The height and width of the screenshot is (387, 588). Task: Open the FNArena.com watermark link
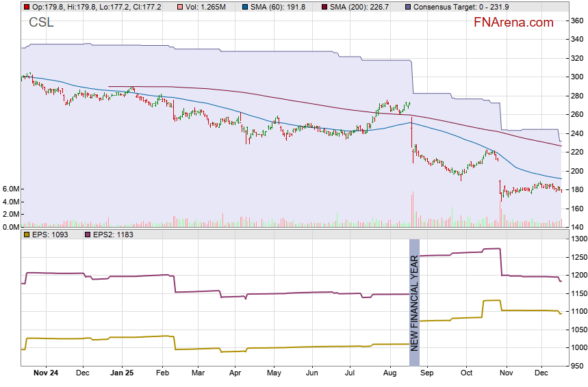(513, 23)
